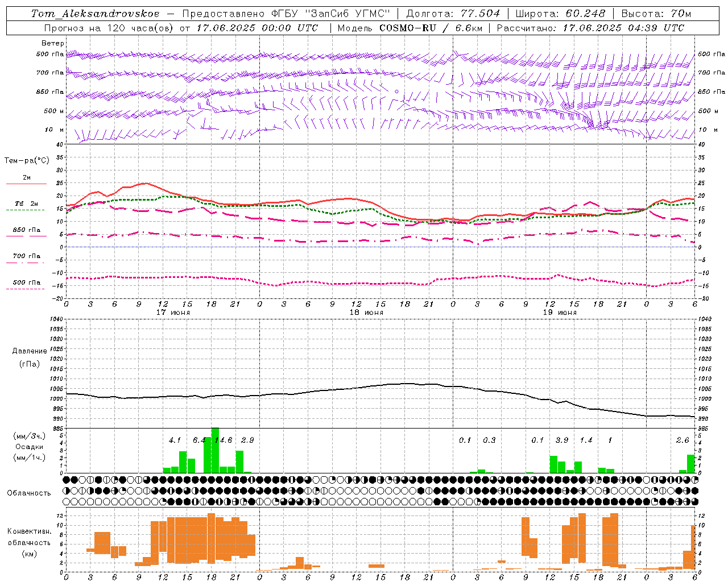Screen dimensions: 728x582
Task: Click the '1040' pressure axis tick at left
Action: coord(56,319)
